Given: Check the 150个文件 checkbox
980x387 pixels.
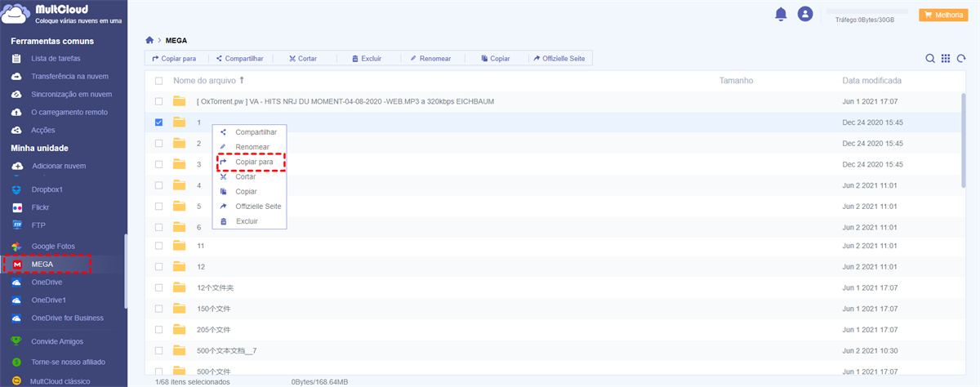Looking at the screenshot, I should click(158, 309).
